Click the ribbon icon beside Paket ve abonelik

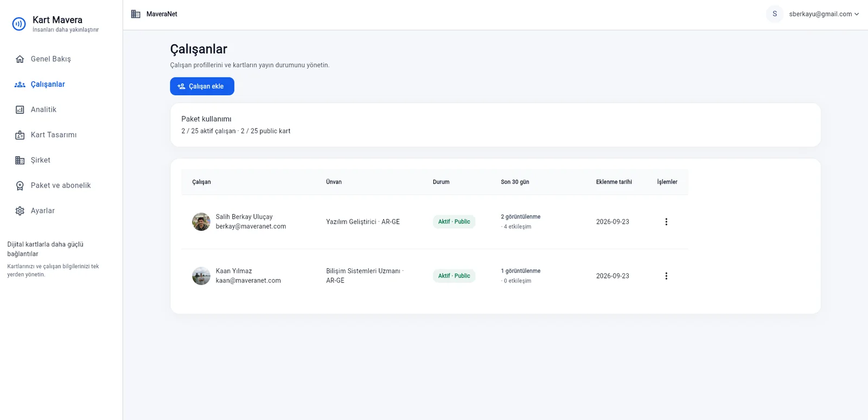point(20,186)
